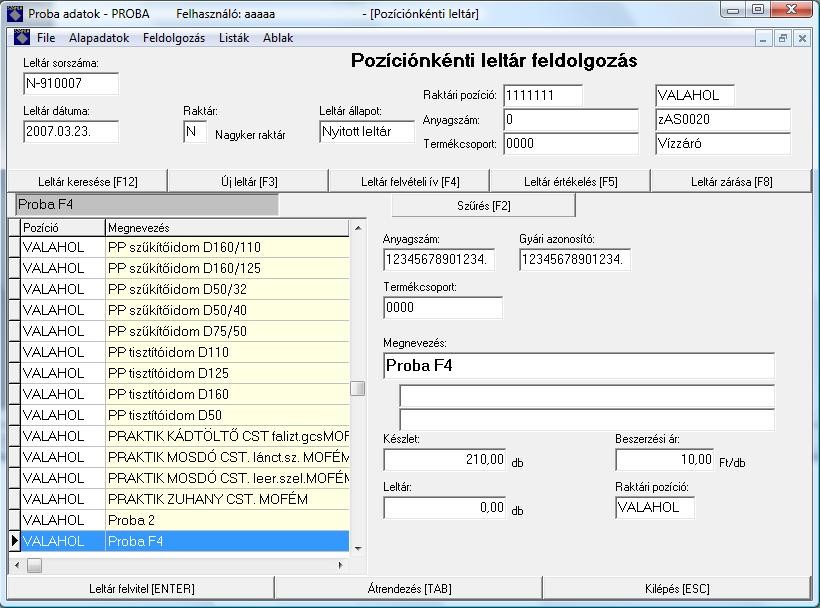Click Leltár zárása [F8] button
This screenshot has width=820, height=608.
731,181
